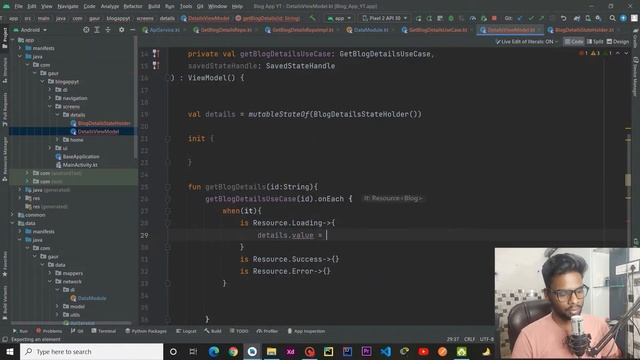
Task: Open the Refactor menu
Action: tap(133, 6)
